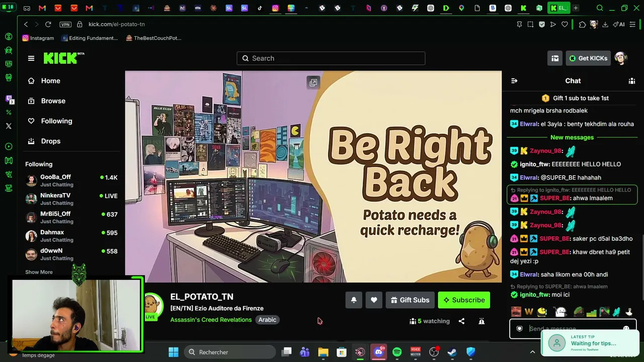Open the Kick shop icon button
This screenshot has width=644, height=362.
click(x=555, y=58)
